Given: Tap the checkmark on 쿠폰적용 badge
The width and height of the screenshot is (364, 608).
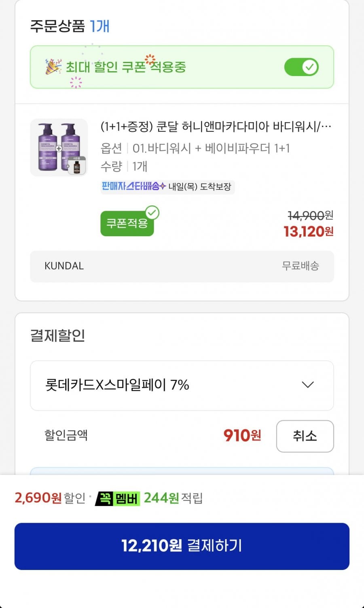Looking at the screenshot, I should (x=152, y=213).
